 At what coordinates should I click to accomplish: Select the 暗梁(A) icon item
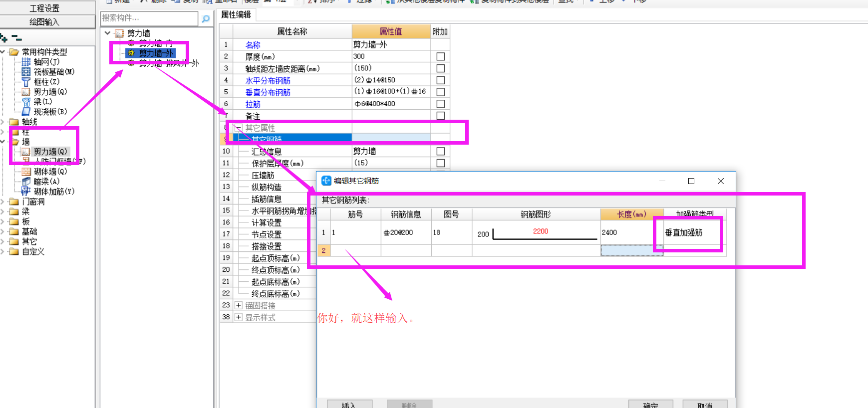click(26, 182)
